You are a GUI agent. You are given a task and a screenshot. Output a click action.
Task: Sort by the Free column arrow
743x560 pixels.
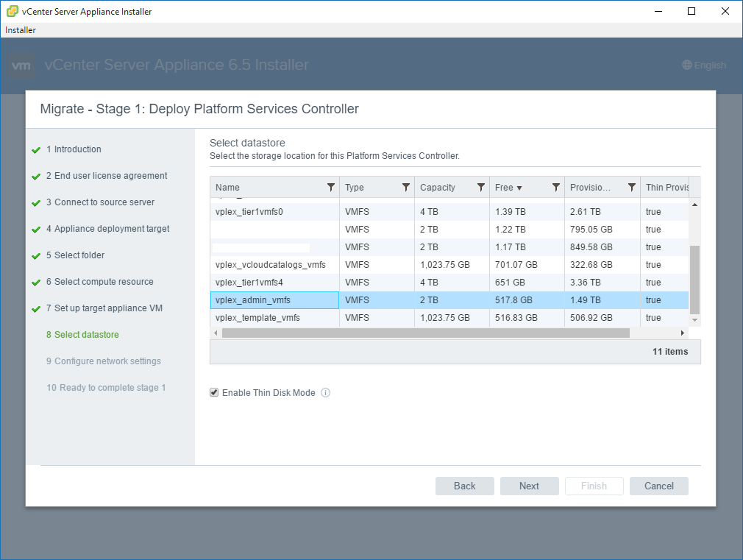(x=519, y=188)
